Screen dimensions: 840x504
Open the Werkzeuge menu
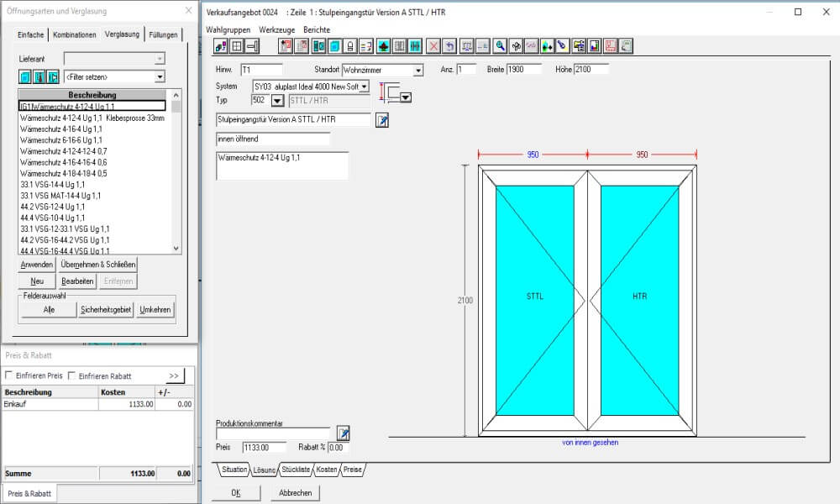click(276, 29)
